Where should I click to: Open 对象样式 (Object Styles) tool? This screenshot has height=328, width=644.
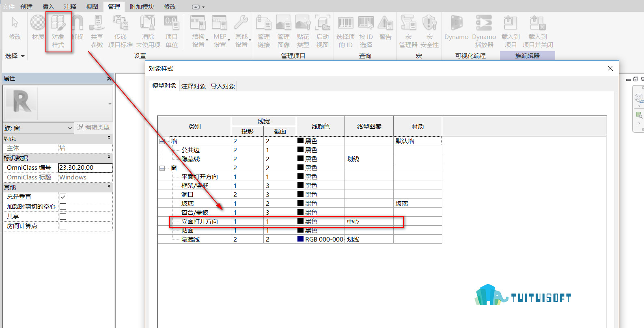(58, 32)
